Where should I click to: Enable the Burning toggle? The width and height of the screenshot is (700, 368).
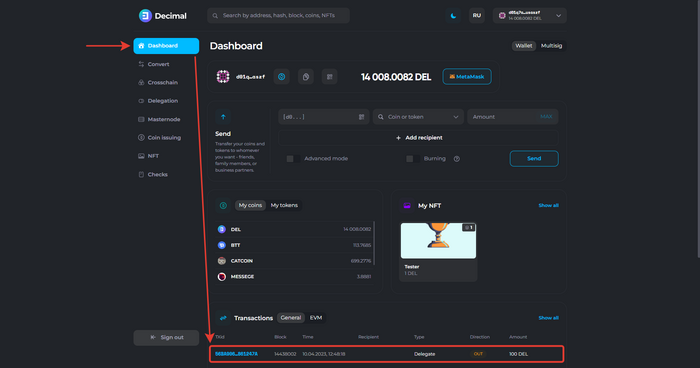pos(412,159)
